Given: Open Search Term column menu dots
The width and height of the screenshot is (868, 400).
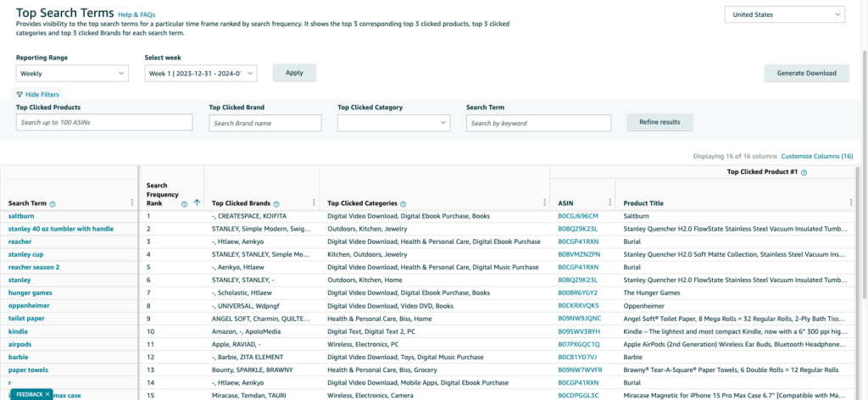Looking at the screenshot, I should (131, 203).
